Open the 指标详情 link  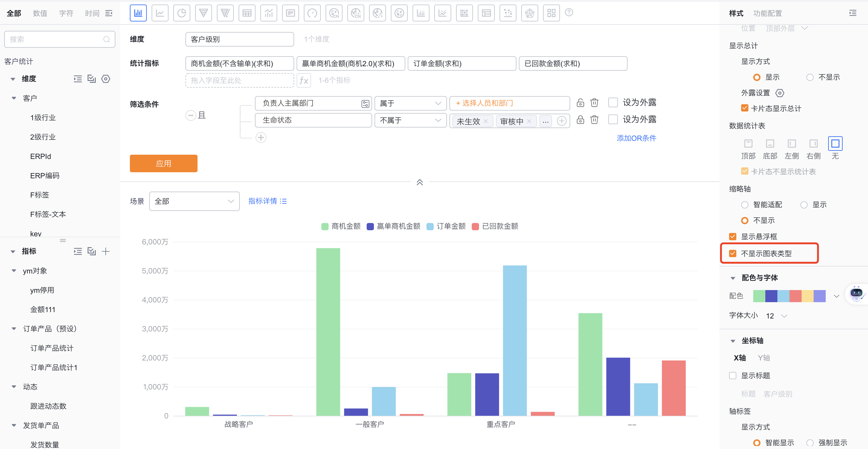pyautogui.click(x=267, y=201)
